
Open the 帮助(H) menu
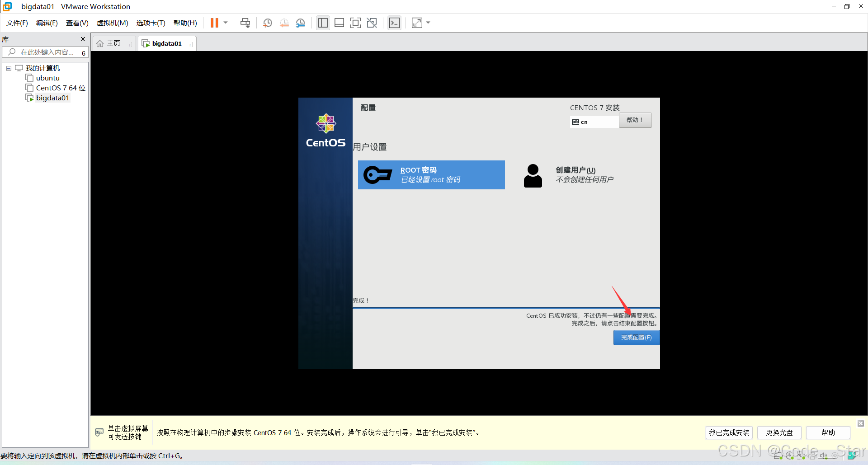pyautogui.click(x=185, y=23)
